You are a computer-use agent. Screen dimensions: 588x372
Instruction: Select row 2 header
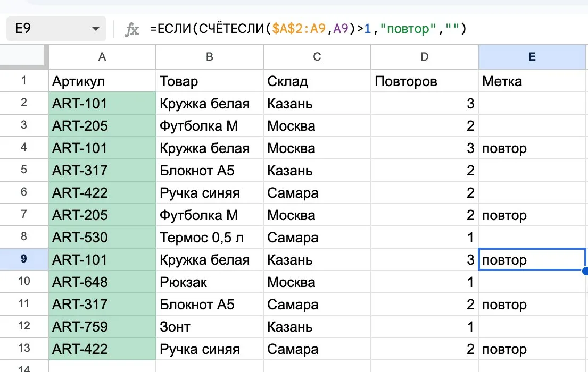[x=24, y=103]
